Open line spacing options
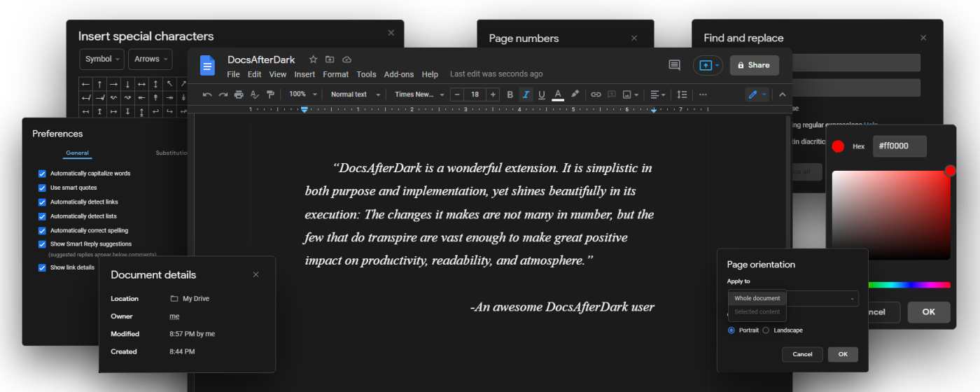980x392 pixels. 682,94
